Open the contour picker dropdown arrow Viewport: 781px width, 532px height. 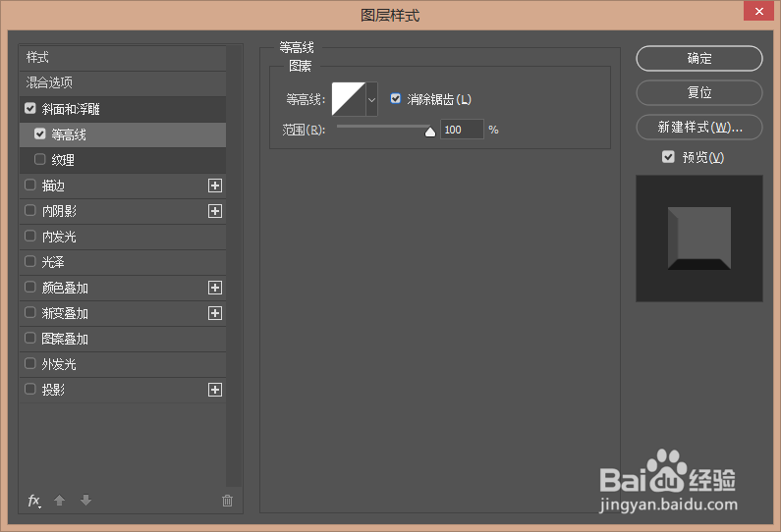click(x=371, y=99)
